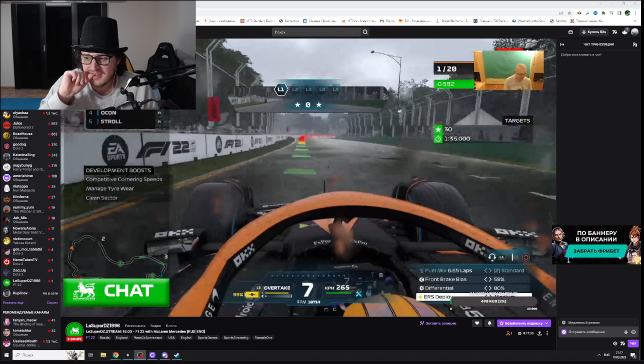Select the SportsGames tag
Screen dimensions: 644x364
click(208, 337)
